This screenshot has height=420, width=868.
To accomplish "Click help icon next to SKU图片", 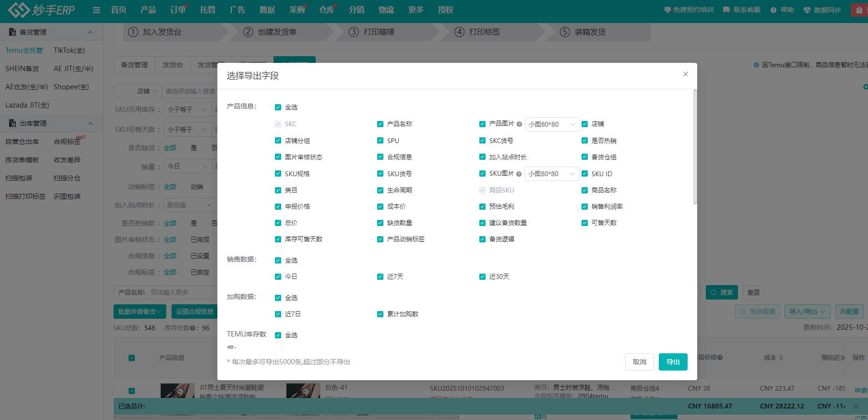I will tap(519, 174).
